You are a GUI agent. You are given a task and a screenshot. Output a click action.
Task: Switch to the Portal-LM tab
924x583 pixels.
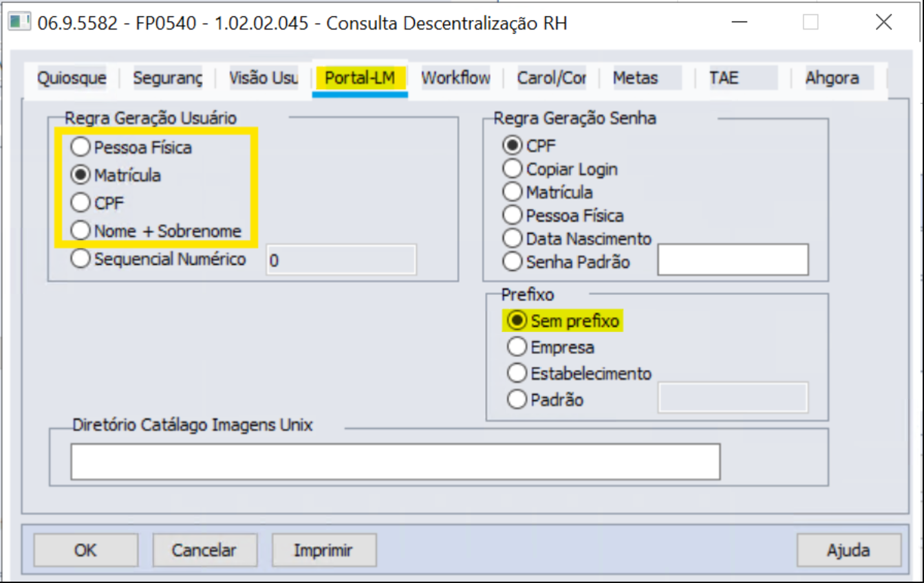(x=360, y=78)
